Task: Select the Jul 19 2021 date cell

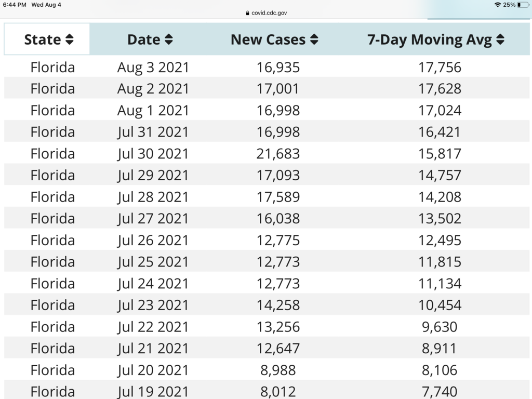Action: [x=153, y=392]
